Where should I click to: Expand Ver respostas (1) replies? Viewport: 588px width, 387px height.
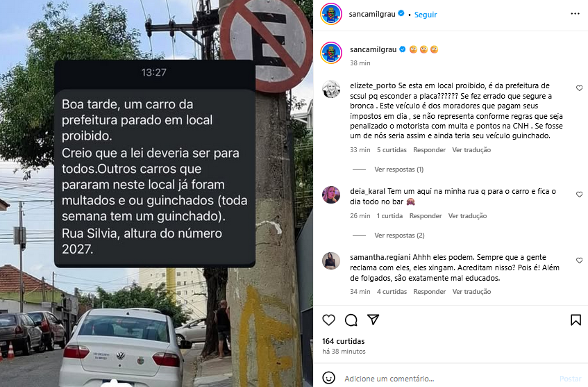tap(398, 170)
